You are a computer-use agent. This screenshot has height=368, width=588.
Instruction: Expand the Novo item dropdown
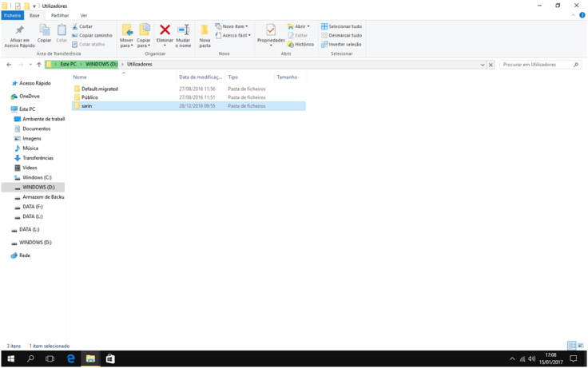click(232, 26)
